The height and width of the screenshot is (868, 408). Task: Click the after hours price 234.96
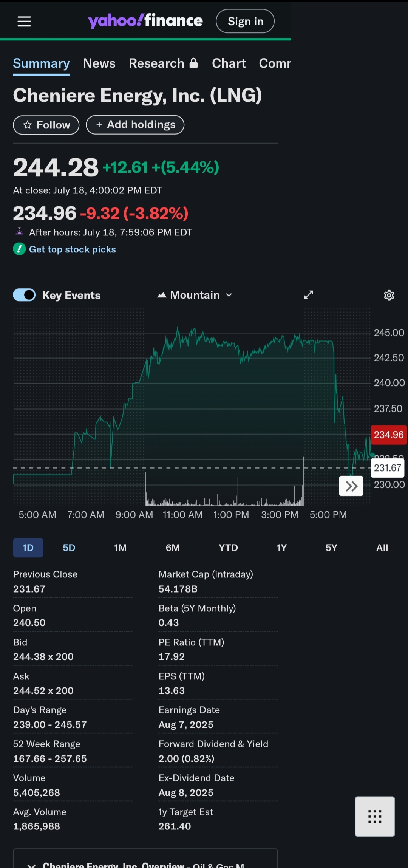(x=45, y=213)
